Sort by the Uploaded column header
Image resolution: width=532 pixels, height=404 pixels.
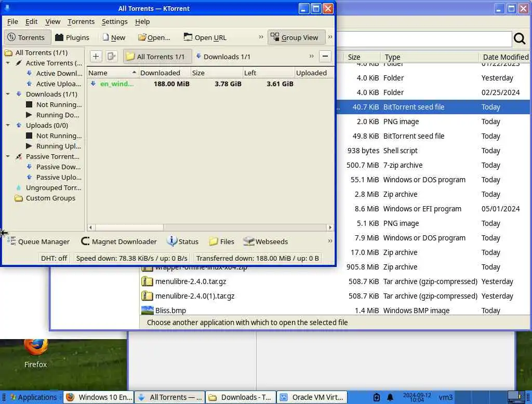pyautogui.click(x=313, y=73)
